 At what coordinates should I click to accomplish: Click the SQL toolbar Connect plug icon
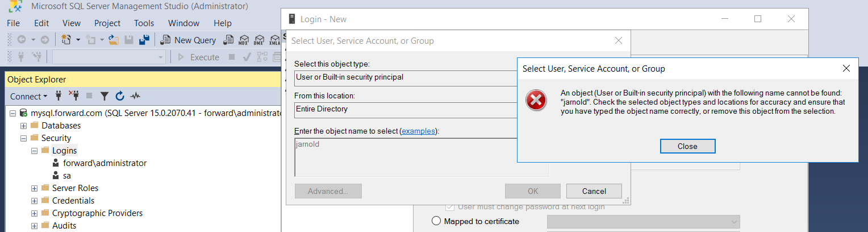tap(22, 57)
